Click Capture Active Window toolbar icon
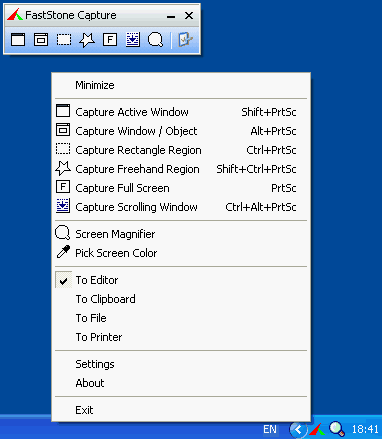This screenshot has width=382, height=439. (x=18, y=40)
